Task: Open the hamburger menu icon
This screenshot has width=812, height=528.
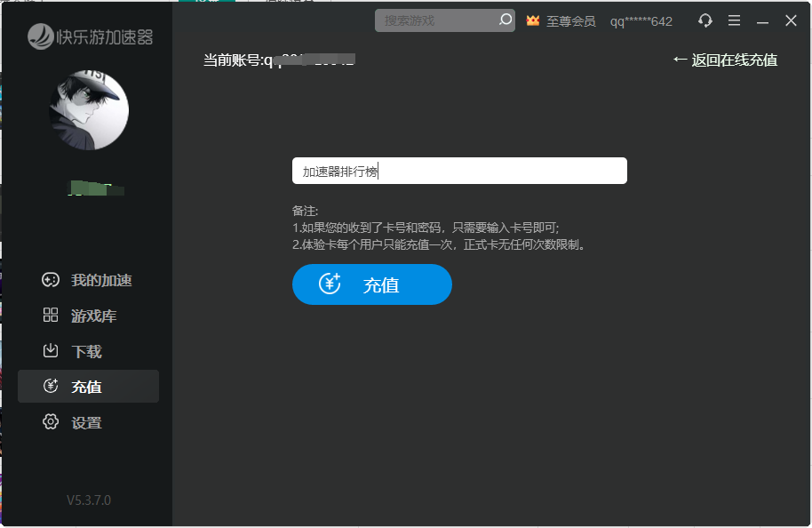Action: tap(734, 20)
